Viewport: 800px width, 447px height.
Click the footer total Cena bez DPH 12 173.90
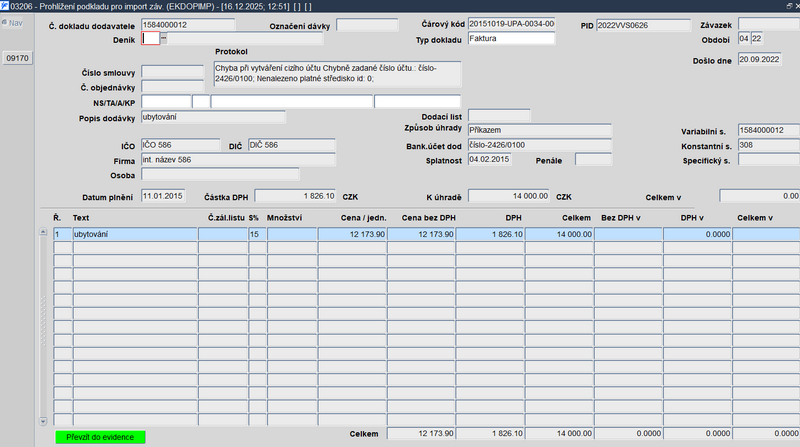point(421,433)
